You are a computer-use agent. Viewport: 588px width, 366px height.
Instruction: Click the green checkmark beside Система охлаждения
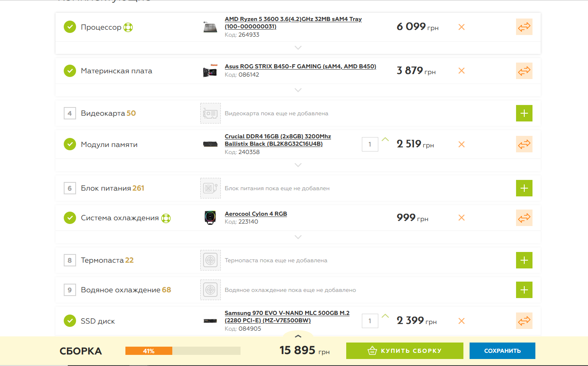click(70, 218)
